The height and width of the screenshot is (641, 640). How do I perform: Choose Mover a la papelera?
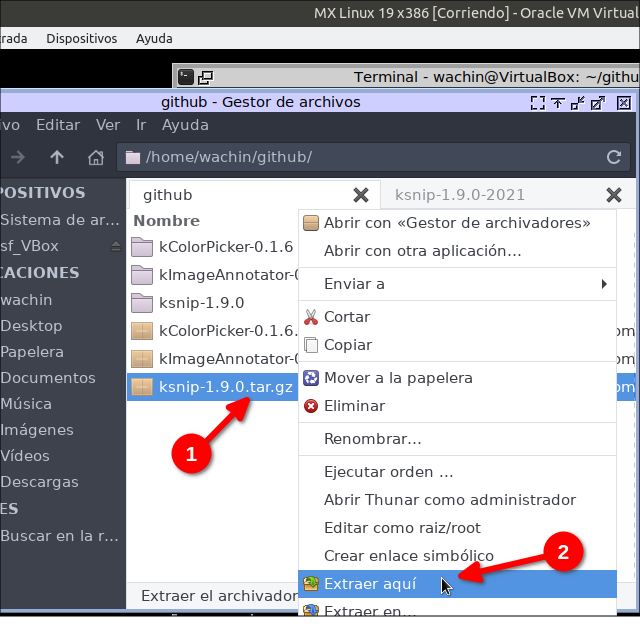click(x=457, y=378)
